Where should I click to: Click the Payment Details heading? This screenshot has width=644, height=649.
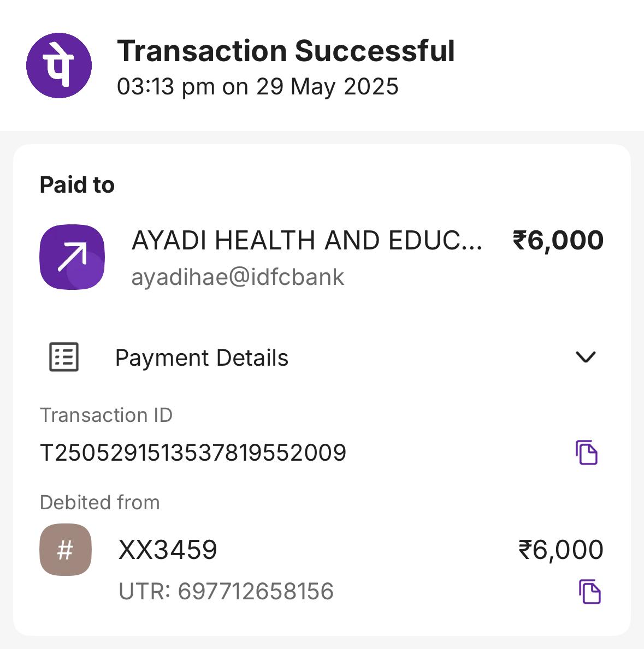202,358
